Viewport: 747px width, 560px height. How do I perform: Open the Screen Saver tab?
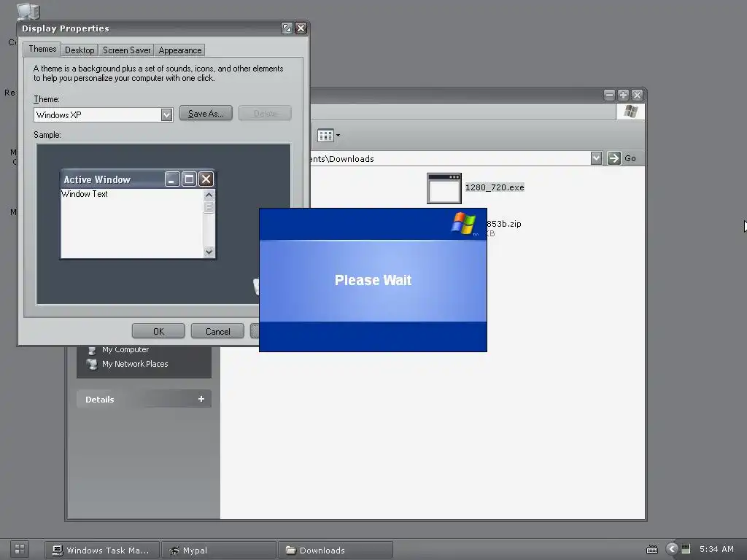126,50
